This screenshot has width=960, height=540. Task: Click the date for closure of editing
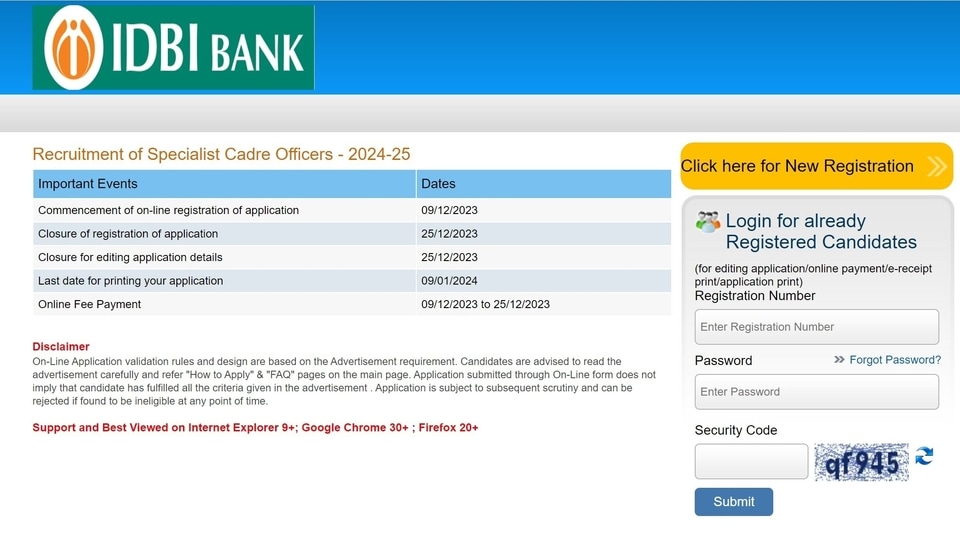click(x=449, y=257)
